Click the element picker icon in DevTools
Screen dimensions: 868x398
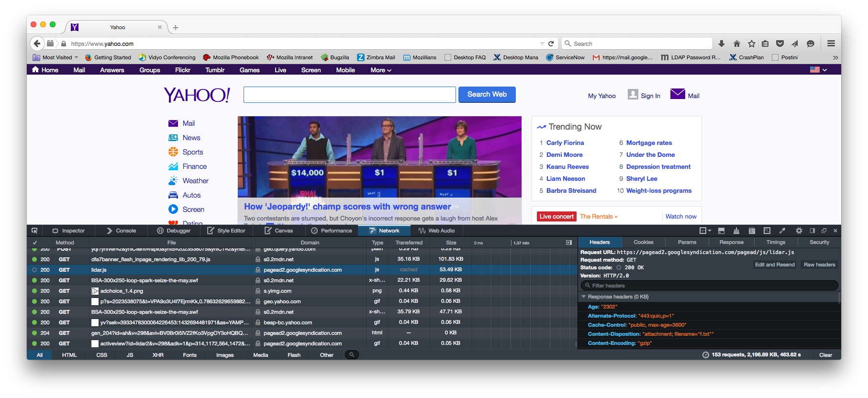click(34, 231)
